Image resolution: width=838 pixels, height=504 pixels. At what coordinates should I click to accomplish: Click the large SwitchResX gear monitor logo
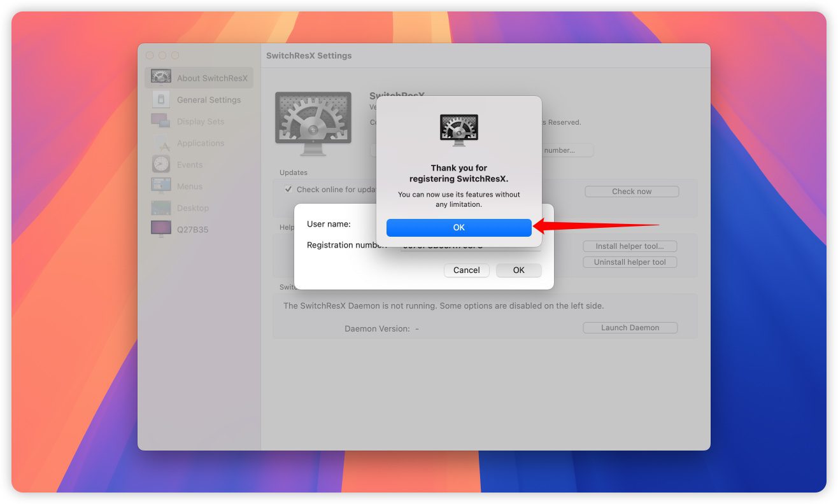(313, 123)
